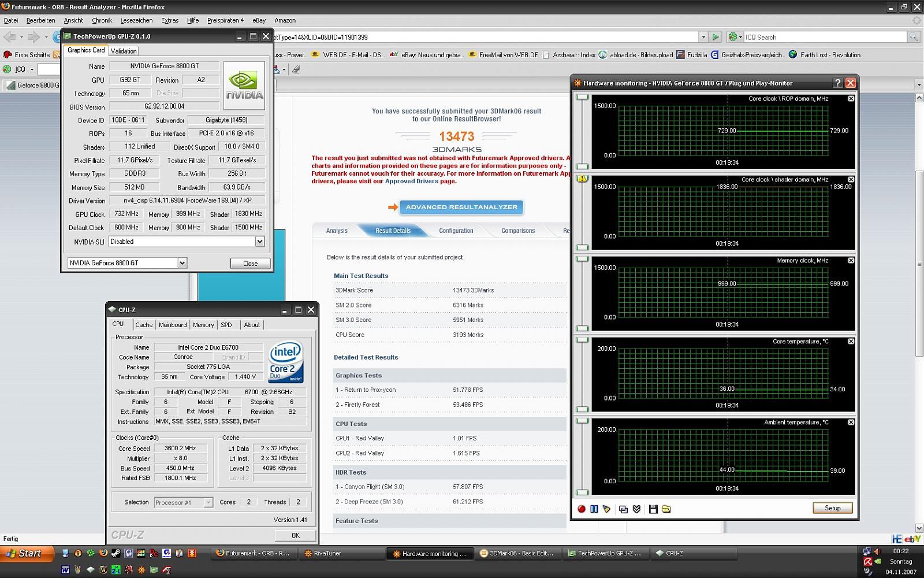
Task: Click the double-chevron icon in monitoring toolbar
Action: (x=636, y=509)
